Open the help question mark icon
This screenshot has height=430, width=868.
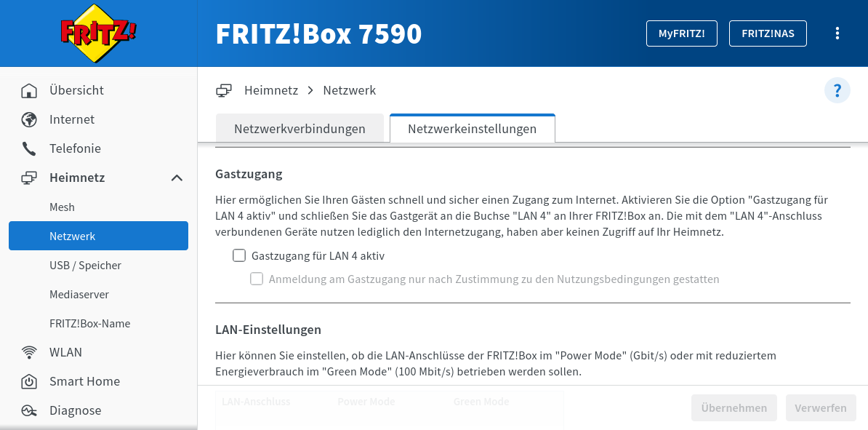coord(837,90)
